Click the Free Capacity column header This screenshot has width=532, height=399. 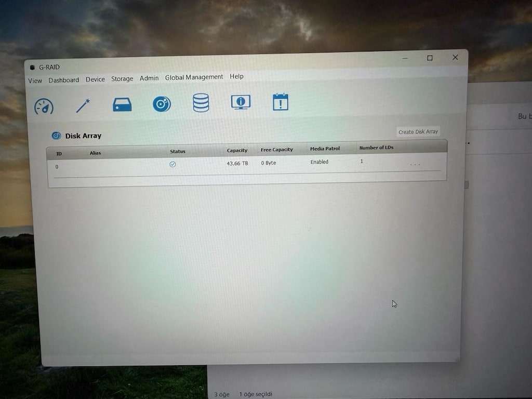click(276, 150)
